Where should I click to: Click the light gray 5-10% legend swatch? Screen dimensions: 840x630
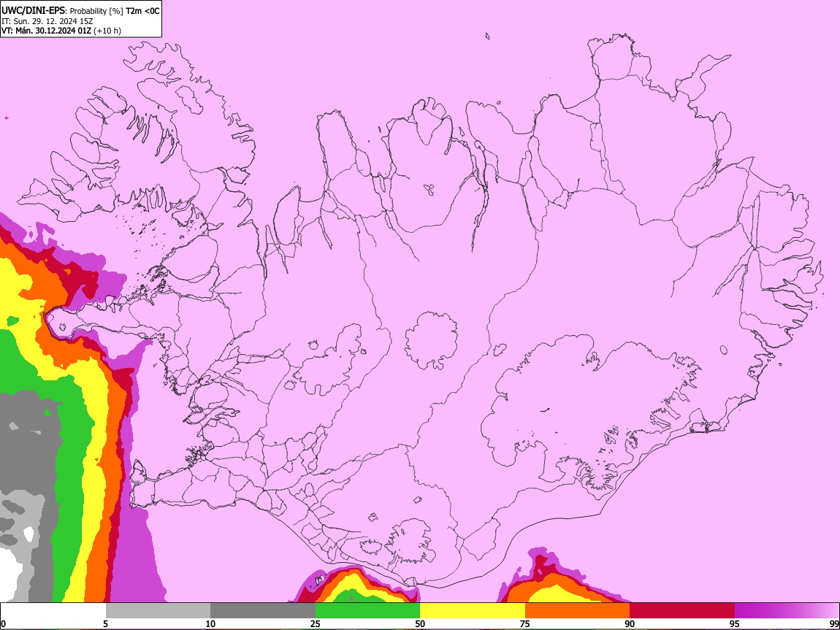(158, 611)
